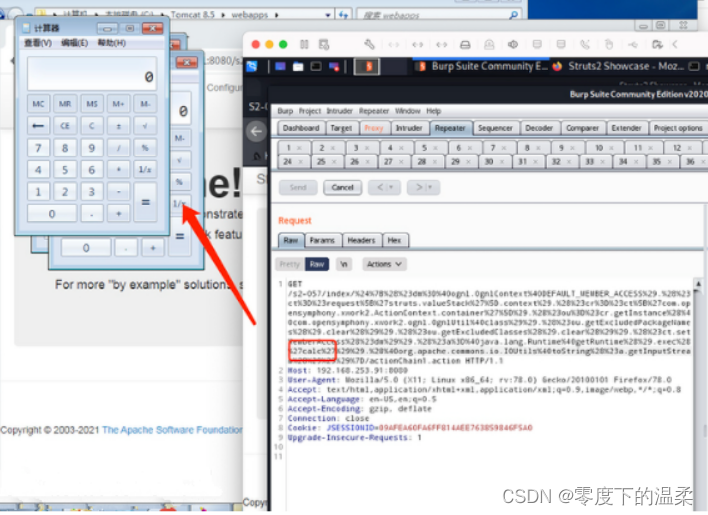The height and width of the screenshot is (515, 708).
Task: Open the history forward '>' dropdown in Repeater
Action: [x=423, y=187]
